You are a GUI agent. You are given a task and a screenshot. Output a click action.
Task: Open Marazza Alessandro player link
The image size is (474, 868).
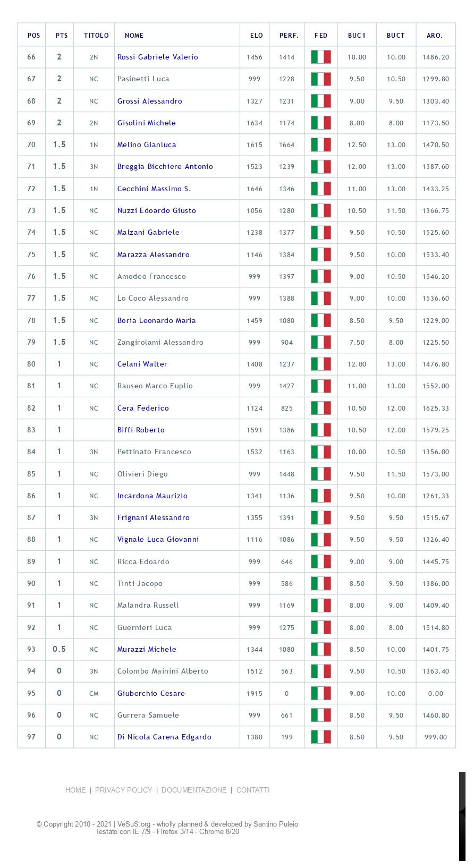(x=153, y=254)
